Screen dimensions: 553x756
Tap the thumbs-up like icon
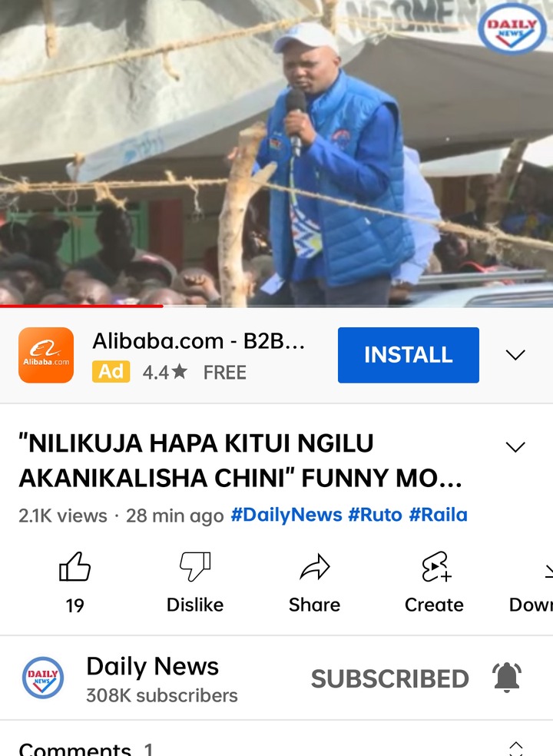click(x=75, y=566)
